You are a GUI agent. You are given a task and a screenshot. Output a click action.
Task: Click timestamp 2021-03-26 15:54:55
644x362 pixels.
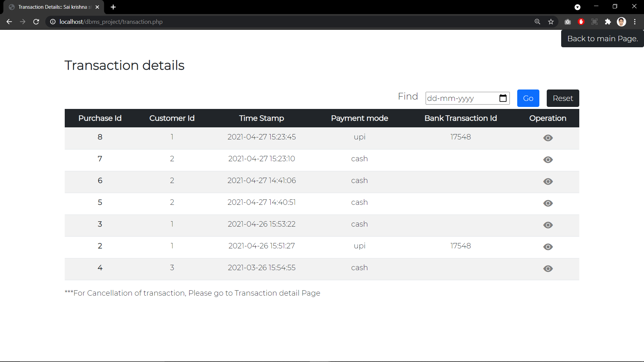click(x=262, y=267)
